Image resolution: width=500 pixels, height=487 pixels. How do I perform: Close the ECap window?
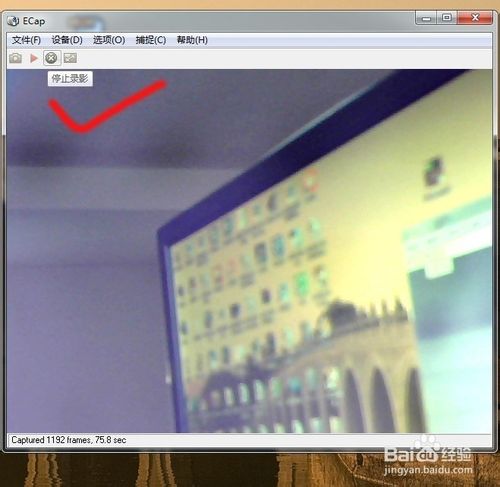(475, 18)
